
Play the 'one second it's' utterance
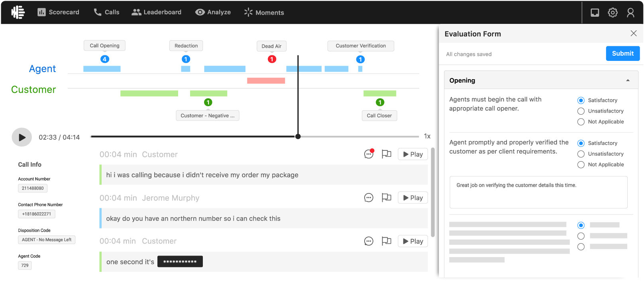point(413,241)
